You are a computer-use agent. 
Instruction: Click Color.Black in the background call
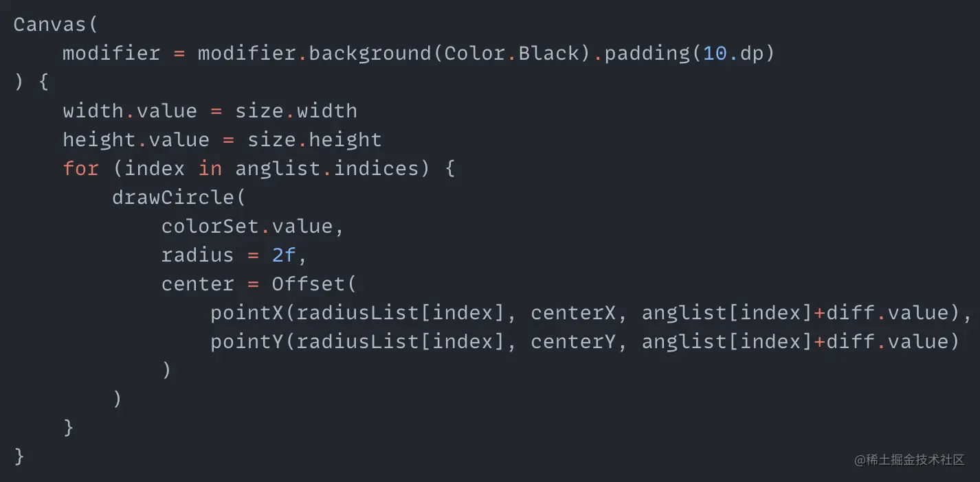(513, 53)
